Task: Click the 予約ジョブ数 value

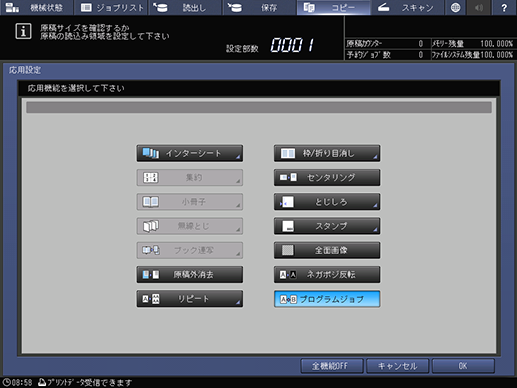Action: [x=421, y=55]
